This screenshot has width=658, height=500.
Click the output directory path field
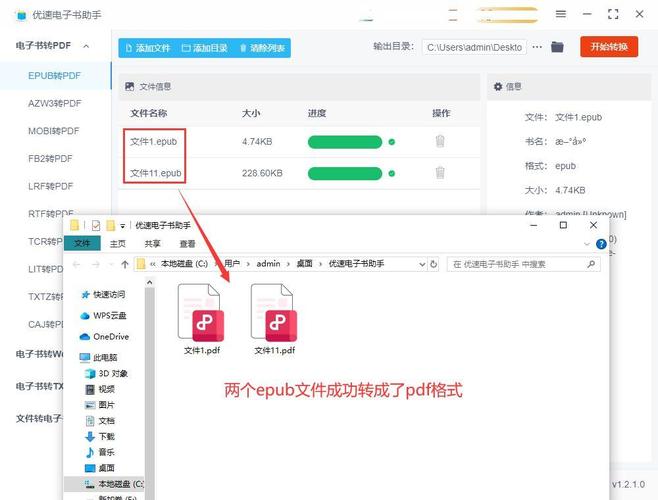click(474, 47)
